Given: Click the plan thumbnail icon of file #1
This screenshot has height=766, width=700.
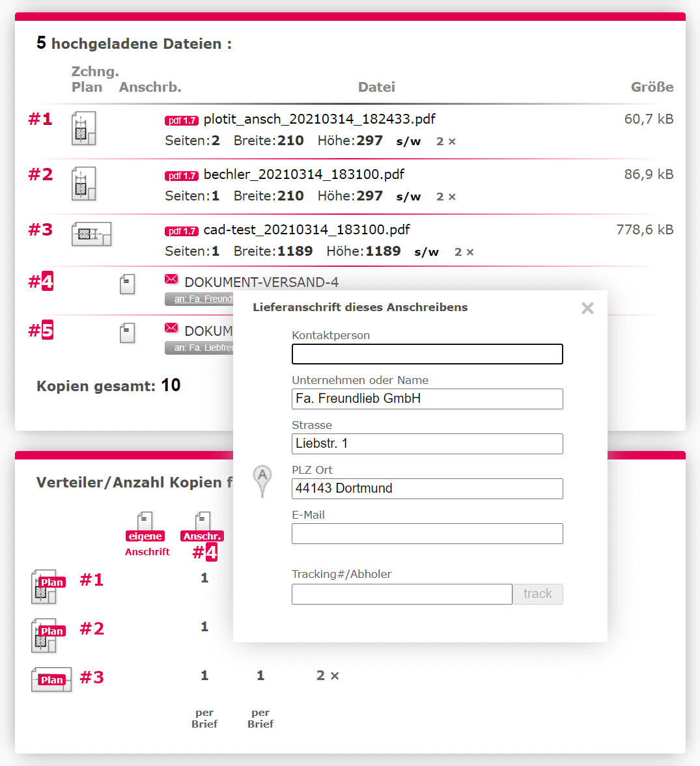Looking at the screenshot, I should point(83,128).
